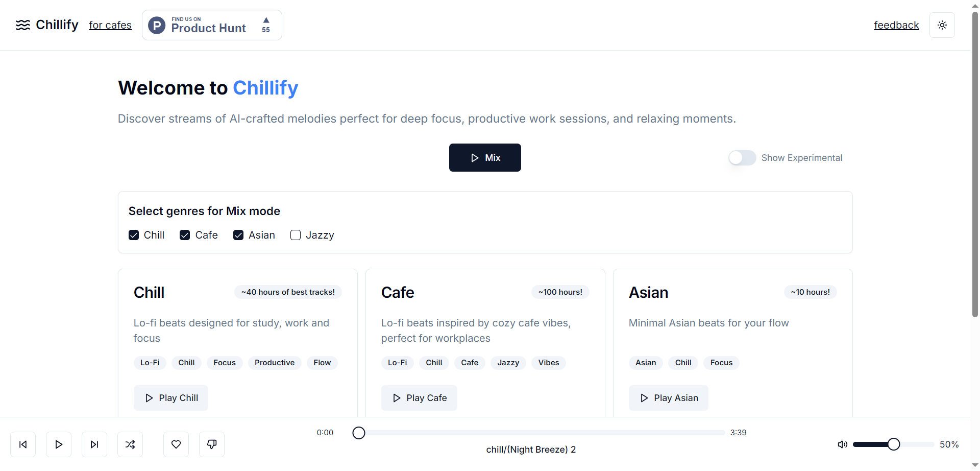Check the Jazzy genre checkbox

click(296, 235)
